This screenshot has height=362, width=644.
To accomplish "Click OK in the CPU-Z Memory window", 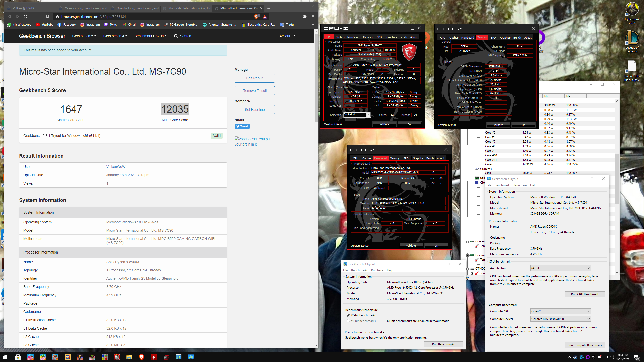I will click(x=523, y=125).
